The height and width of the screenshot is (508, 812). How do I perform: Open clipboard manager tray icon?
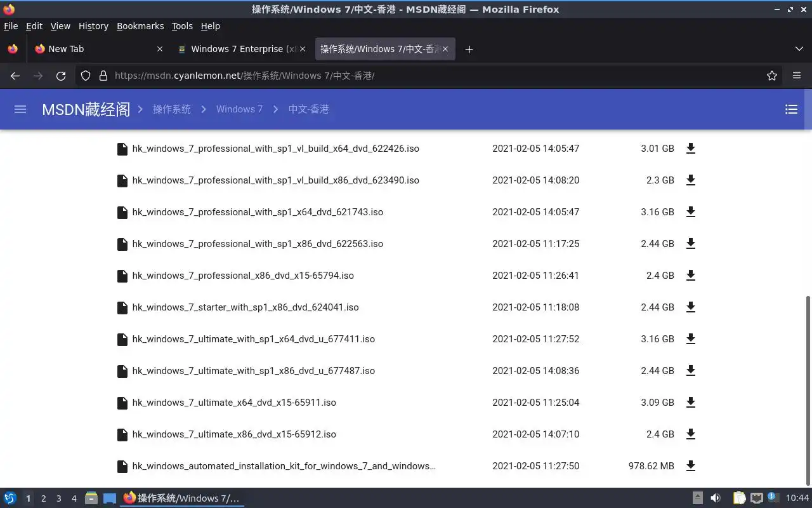(738, 498)
